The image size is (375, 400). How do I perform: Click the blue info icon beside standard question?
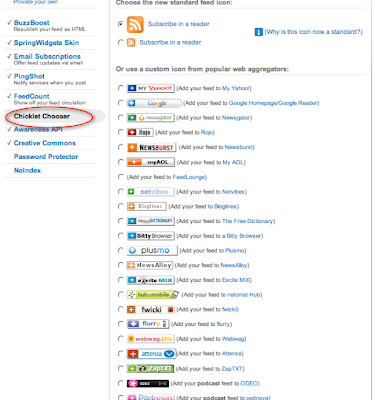tap(258, 32)
